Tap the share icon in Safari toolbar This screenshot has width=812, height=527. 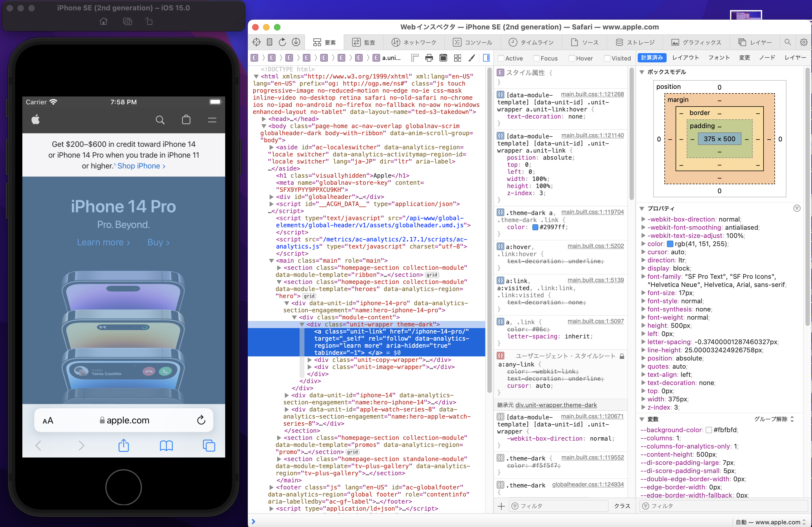click(124, 446)
